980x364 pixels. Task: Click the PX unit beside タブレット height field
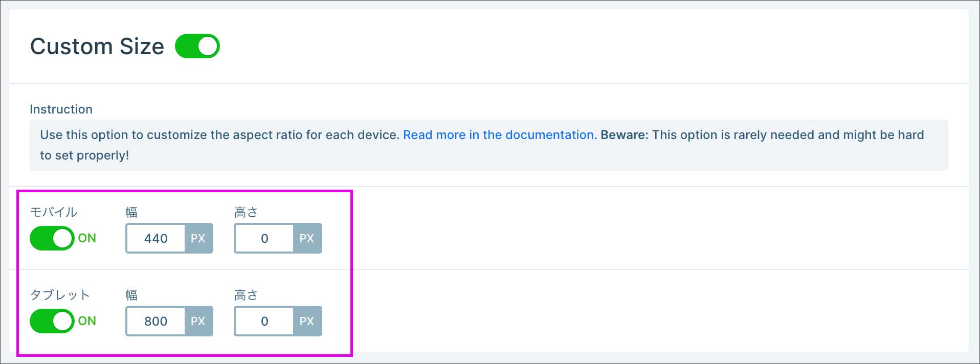[306, 321]
